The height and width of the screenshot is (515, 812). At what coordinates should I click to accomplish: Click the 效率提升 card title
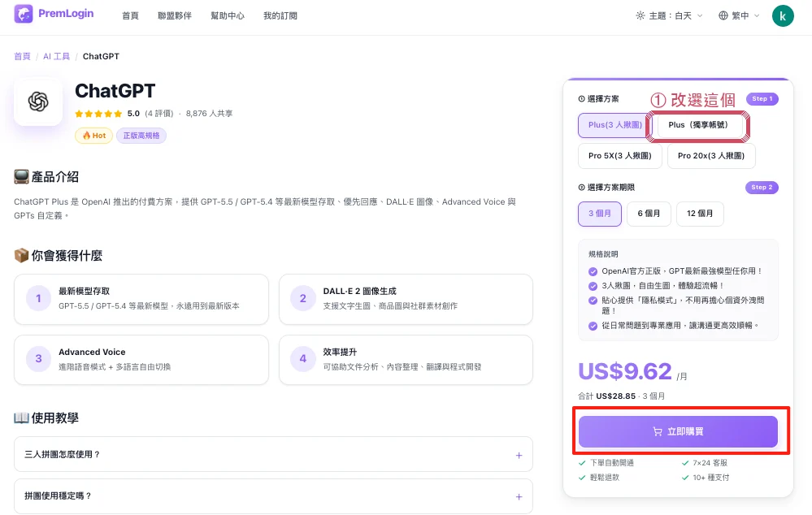pyautogui.click(x=340, y=352)
